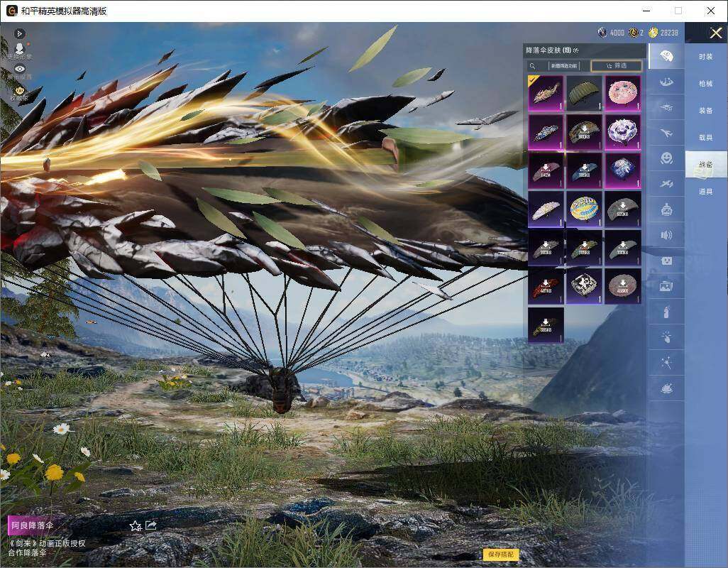Toggle the eye view settings icon

tap(19, 69)
